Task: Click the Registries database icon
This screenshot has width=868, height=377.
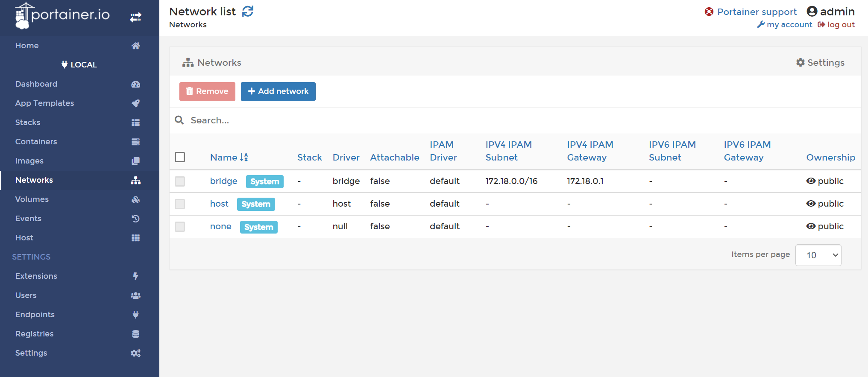Action: point(135,334)
